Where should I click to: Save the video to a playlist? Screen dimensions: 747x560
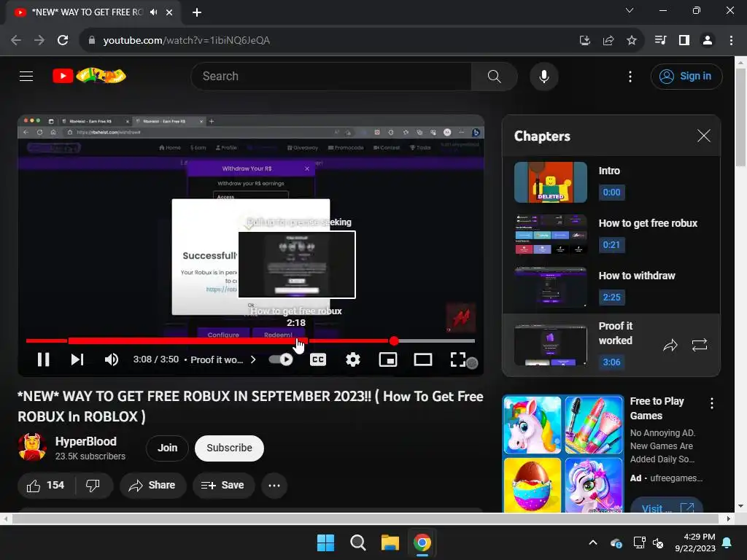tap(223, 485)
